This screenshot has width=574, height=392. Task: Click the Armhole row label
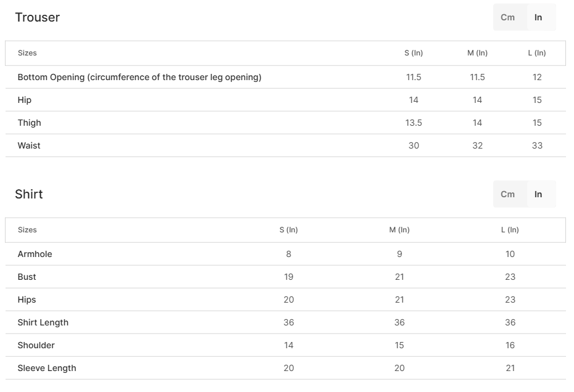click(x=35, y=254)
